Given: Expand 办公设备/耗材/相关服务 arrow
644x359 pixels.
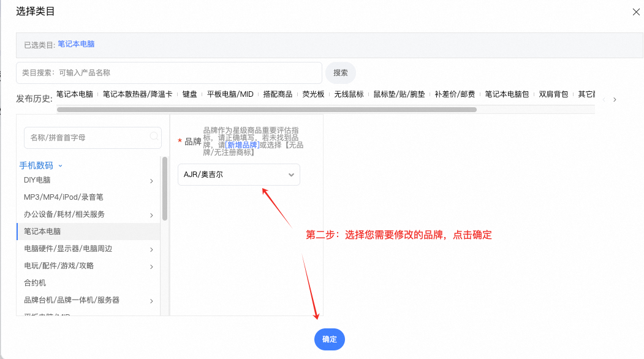Looking at the screenshot, I should coord(151,215).
